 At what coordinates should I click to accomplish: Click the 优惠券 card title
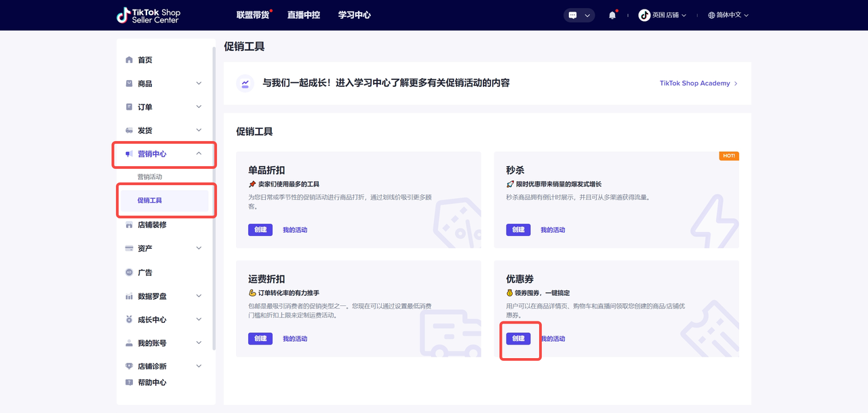(520, 279)
